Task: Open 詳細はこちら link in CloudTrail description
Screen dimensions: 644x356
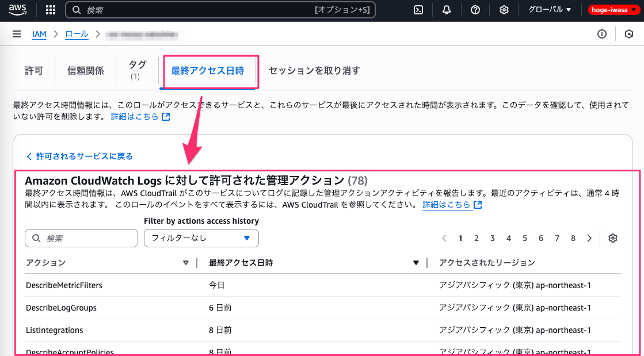Action: 452,205
